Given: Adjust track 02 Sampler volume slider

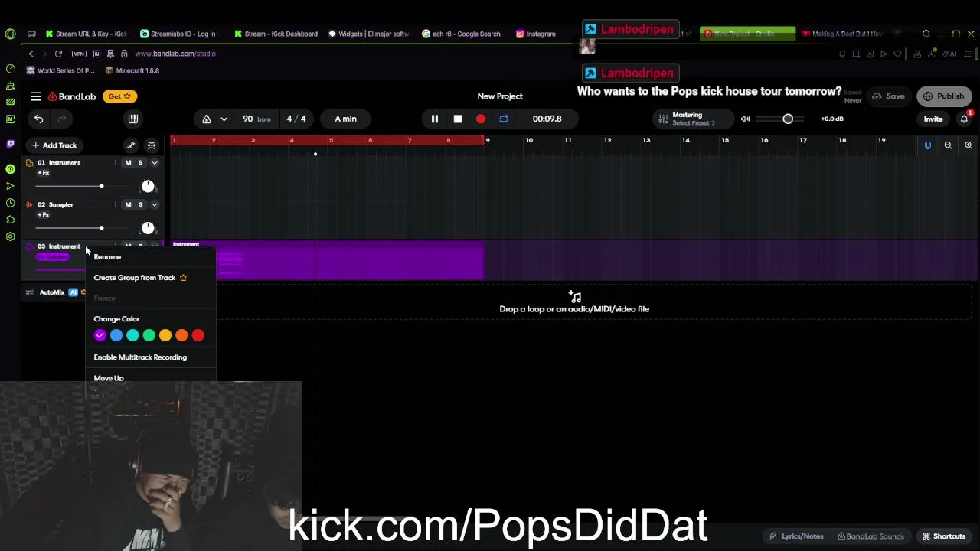Looking at the screenshot, I should click(x=101, y=228).
